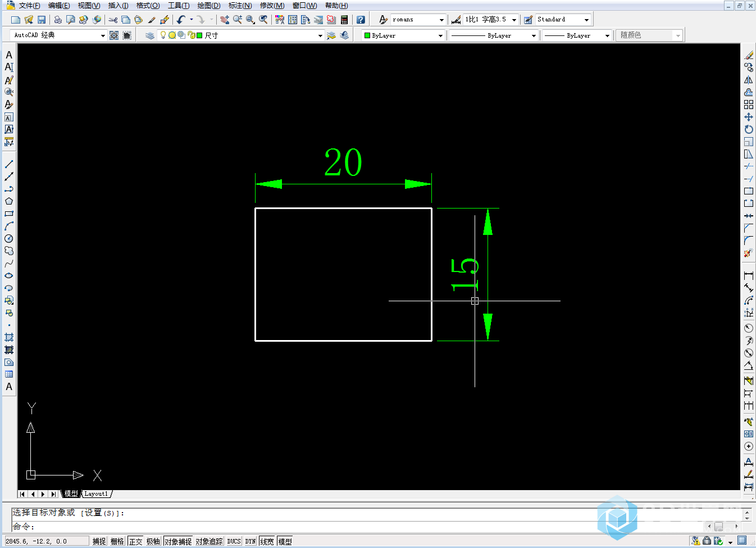Open the QuickCalc calculator
Image resolution: width=756 pixels, height=548 pixels.
point(344,20)
